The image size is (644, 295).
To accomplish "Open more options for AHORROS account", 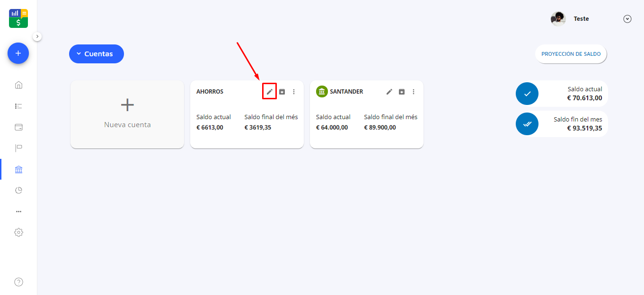I will tap(294, 92).
